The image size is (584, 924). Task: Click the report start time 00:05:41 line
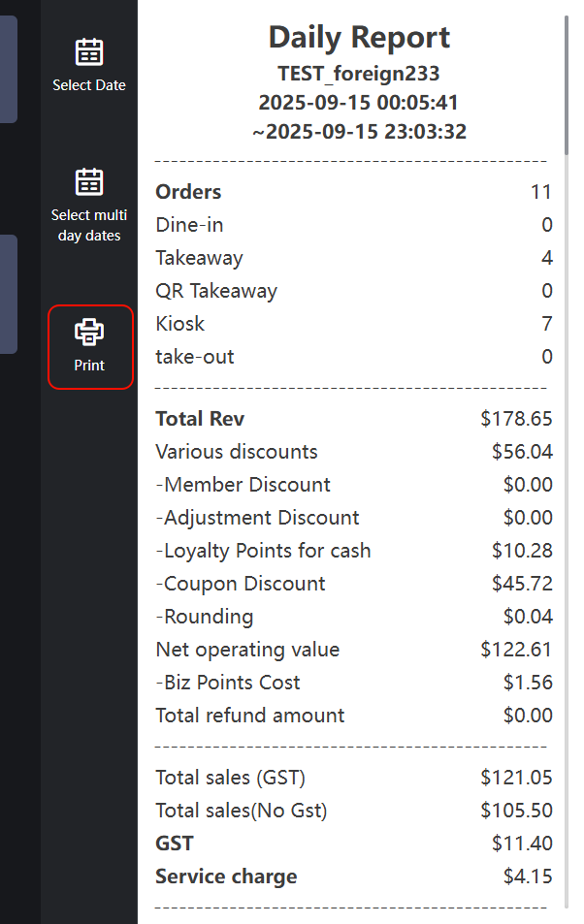click(x=359, y=103)
